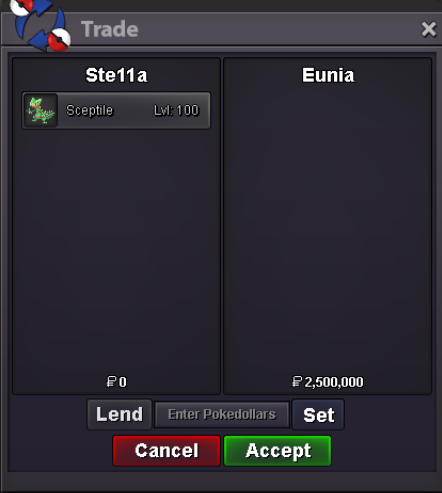Click the Ste11a player name header
This screenshot has width=442, height=493.
(x=116, y=75)
